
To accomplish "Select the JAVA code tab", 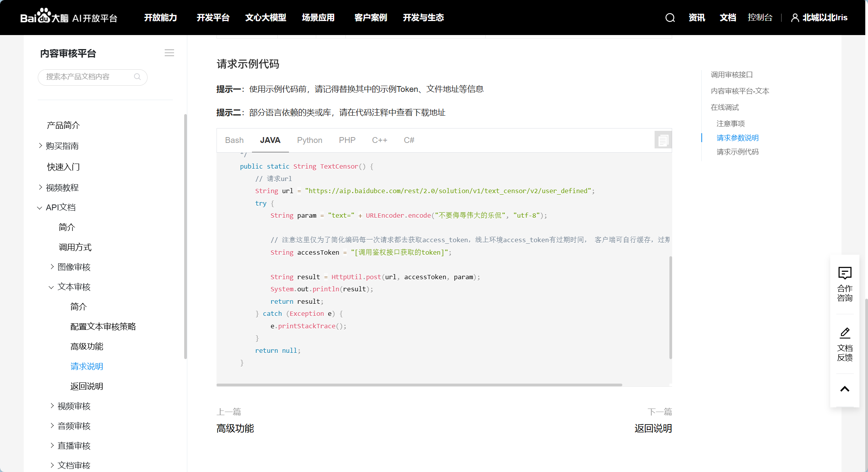I will coord(270,140).
